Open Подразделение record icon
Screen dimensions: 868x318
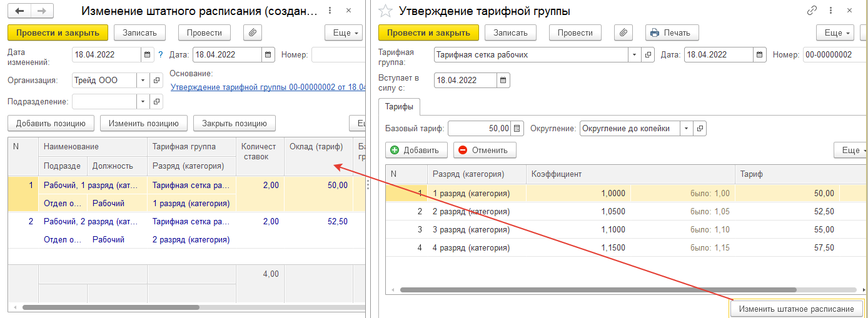tap(157, 101)
